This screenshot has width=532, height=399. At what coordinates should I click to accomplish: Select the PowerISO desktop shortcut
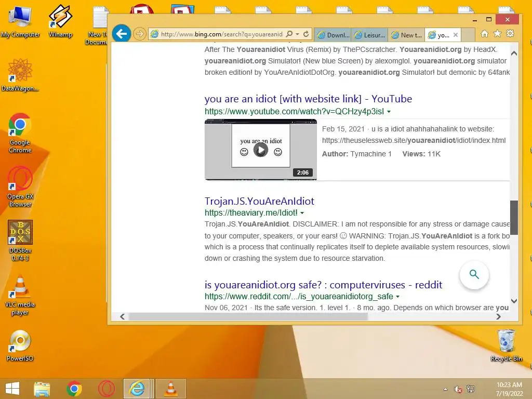click(20, 345)
